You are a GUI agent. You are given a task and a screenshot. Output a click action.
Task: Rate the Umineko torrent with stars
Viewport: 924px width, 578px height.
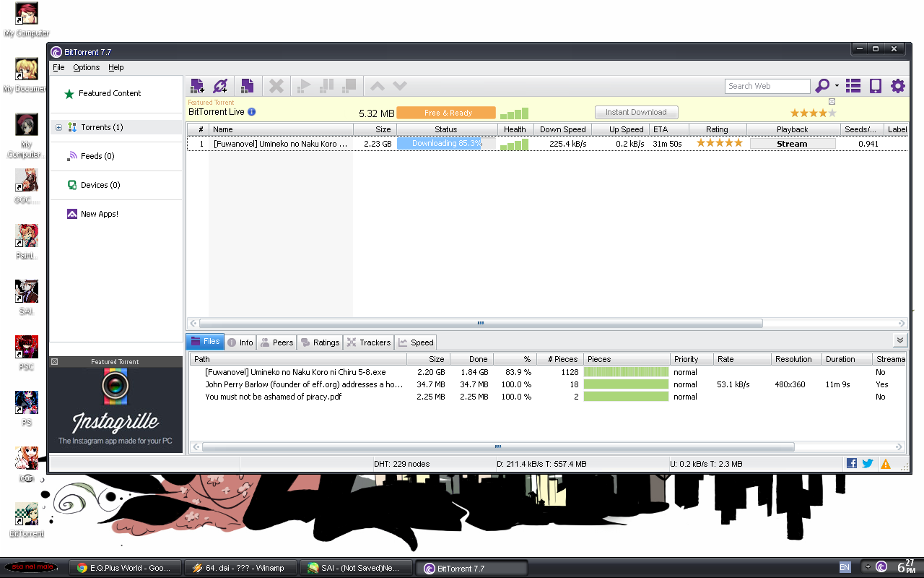pos(719,143)
